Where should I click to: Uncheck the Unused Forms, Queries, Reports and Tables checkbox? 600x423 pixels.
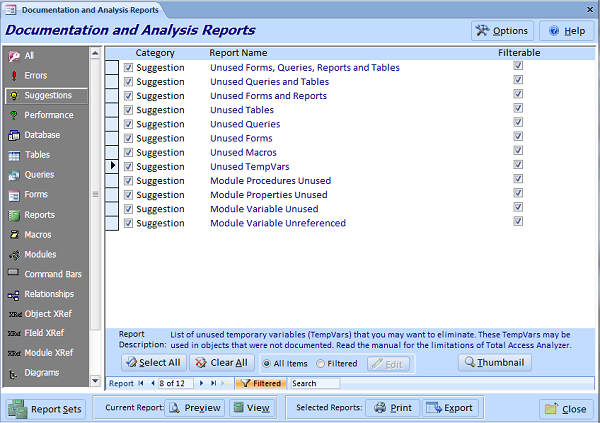coord(128,67)
